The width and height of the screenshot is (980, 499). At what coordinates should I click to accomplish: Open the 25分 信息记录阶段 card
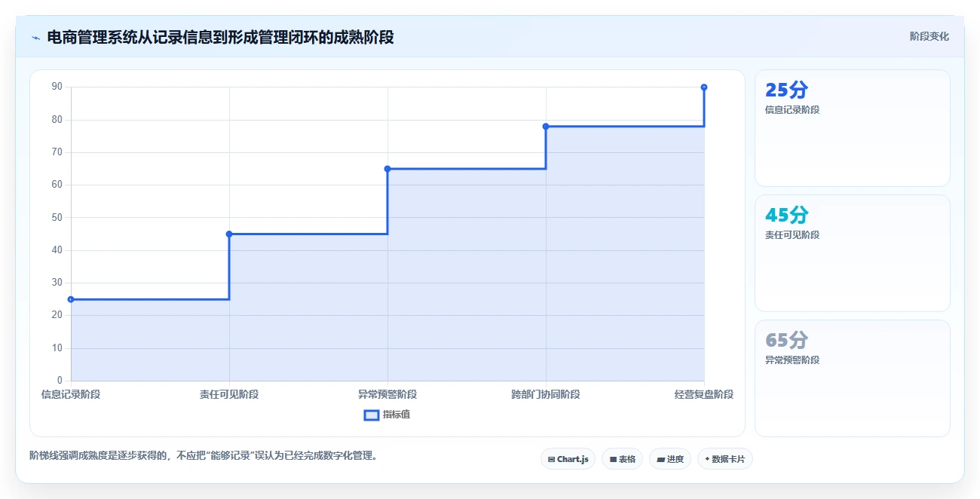[x=853, y=128]
